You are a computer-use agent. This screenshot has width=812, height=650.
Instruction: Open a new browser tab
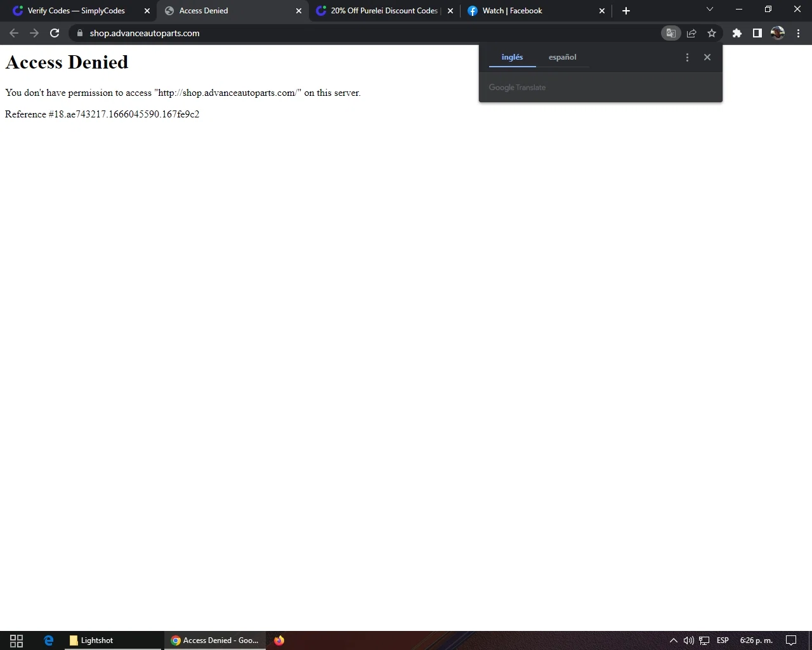[626, 11]
